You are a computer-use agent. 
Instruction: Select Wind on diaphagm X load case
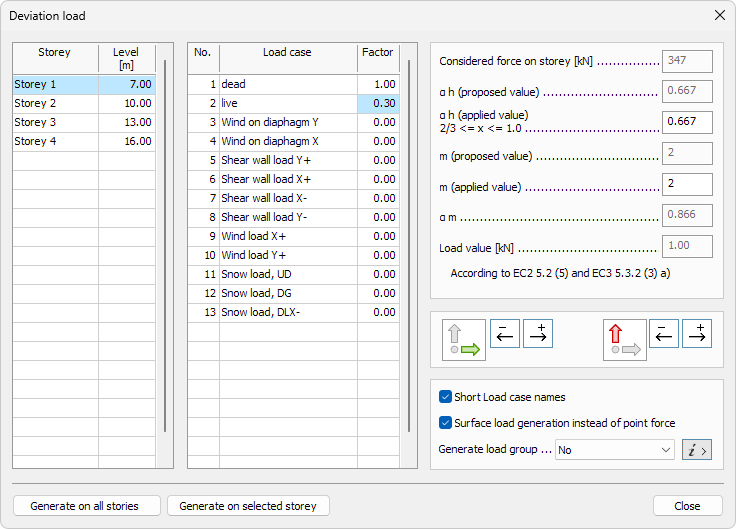[294, 141]
